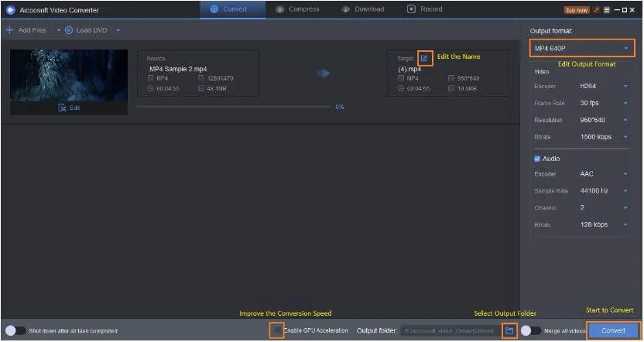Click the Add Files plus icon
The image size is (644, 342).
10,30
